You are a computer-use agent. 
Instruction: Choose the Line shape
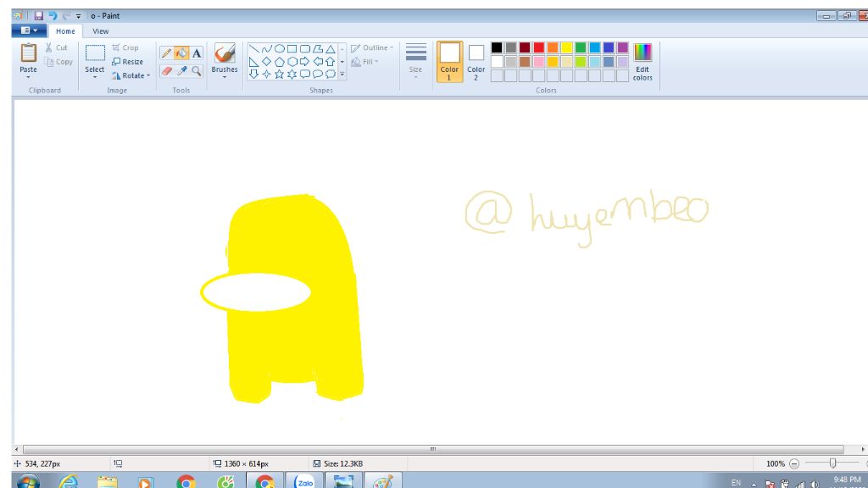[254, 48]
